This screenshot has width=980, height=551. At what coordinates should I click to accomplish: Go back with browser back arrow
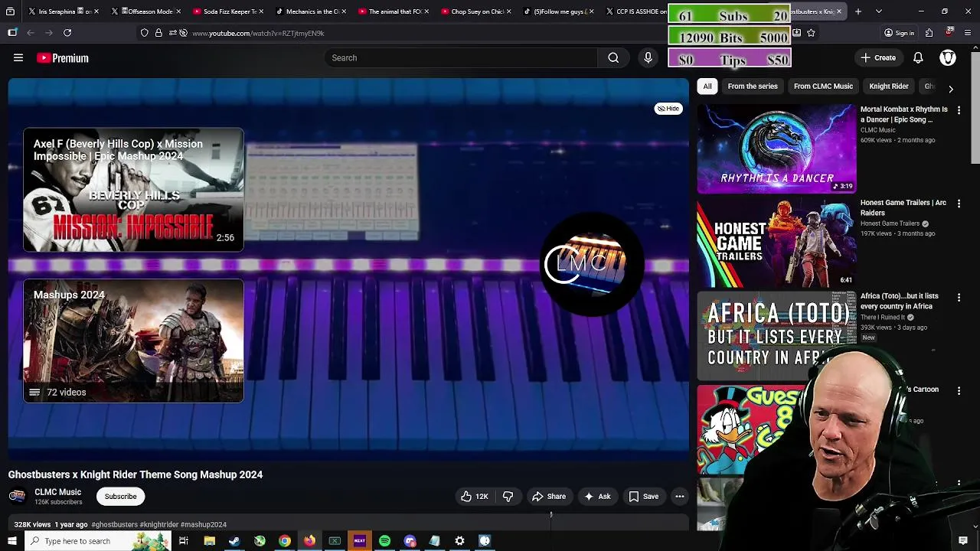31,33
